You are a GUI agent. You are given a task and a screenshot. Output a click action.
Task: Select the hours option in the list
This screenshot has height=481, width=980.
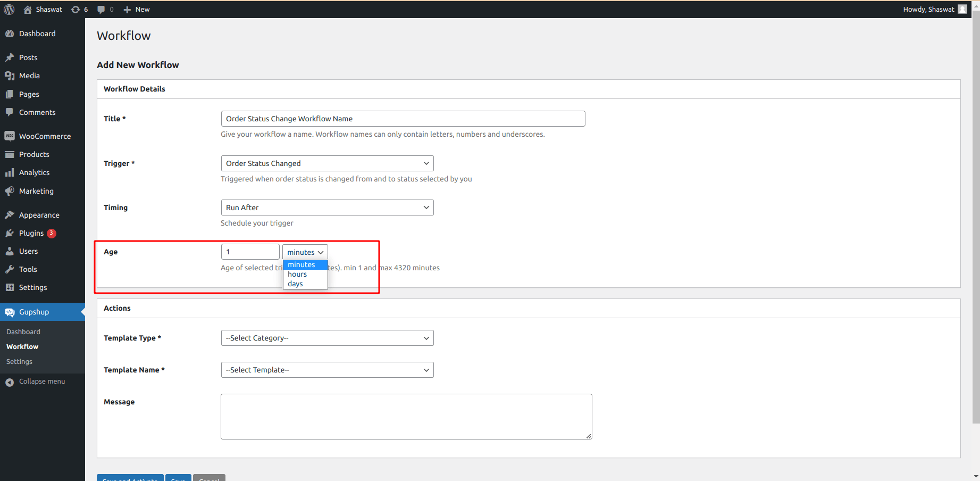point(305,275)
